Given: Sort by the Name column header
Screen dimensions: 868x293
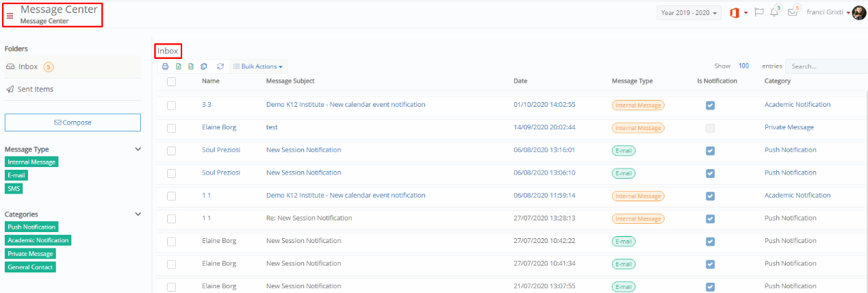Looking at the screenshot, I should [x=210, y=81].
